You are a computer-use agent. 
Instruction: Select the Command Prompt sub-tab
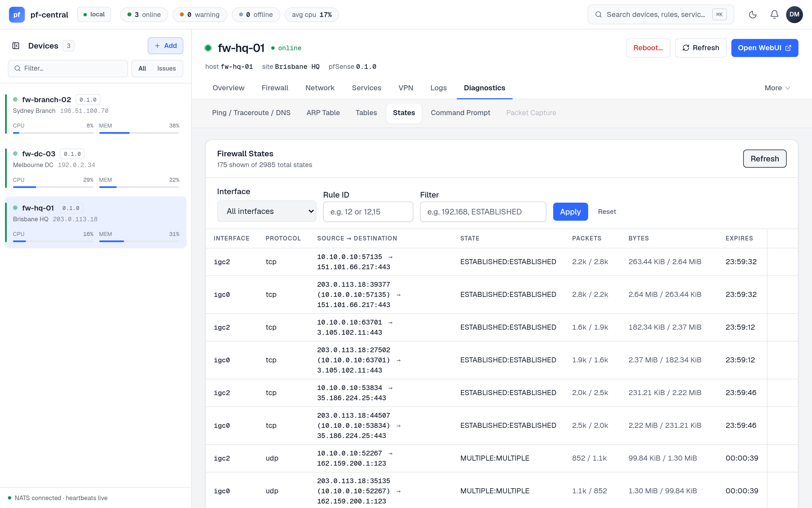click(x=460, y=113)
